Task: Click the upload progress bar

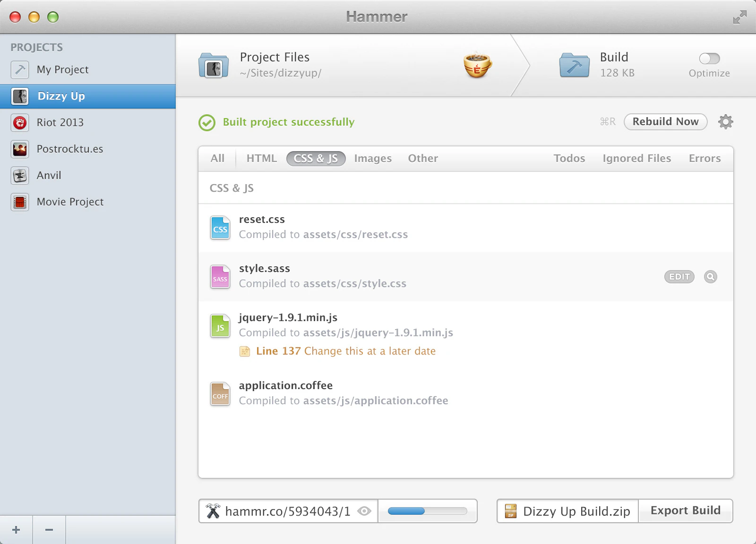Action: (x=427, y=511)
